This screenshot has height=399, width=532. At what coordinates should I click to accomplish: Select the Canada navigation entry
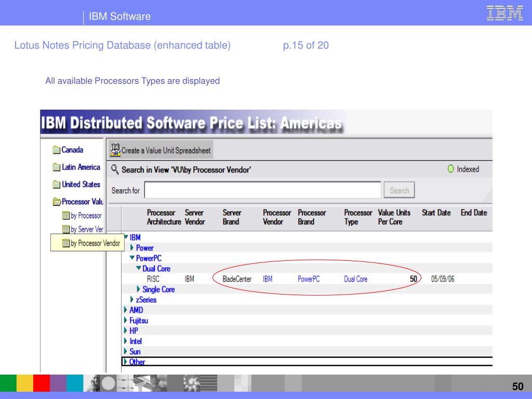72,150
